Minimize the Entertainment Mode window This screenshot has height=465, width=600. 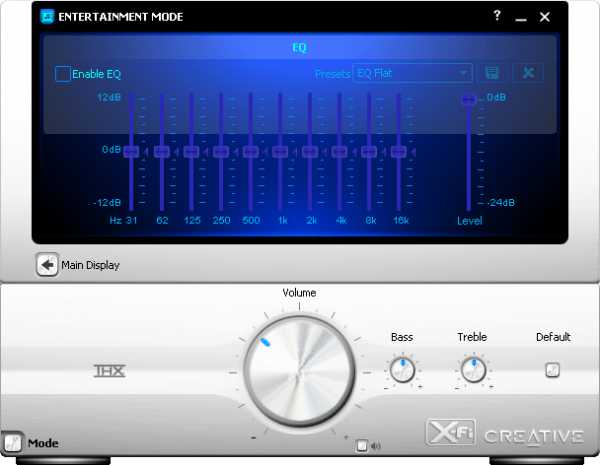tap(521, 18)
